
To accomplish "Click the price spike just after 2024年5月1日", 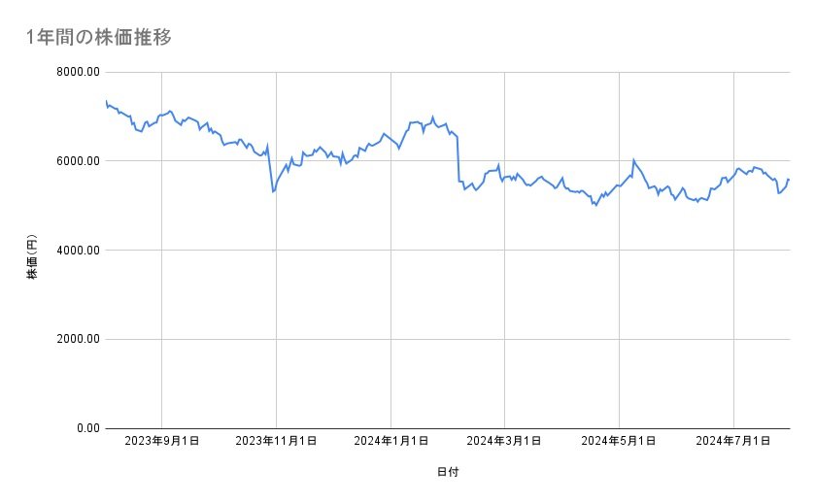I will coord(633,160).
